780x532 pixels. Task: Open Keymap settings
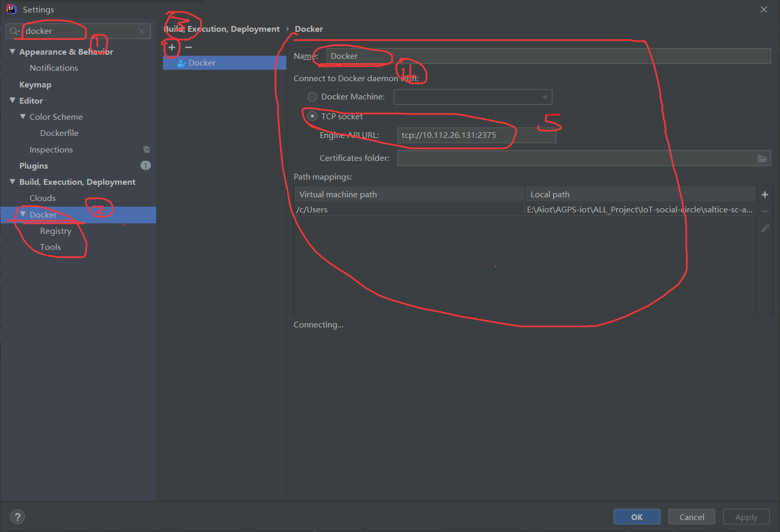click(35, 84)
